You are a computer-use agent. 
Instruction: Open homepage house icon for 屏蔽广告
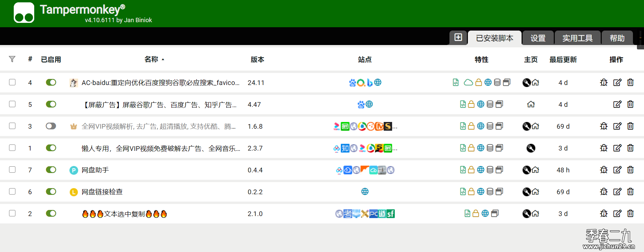(x=531, y=104)
